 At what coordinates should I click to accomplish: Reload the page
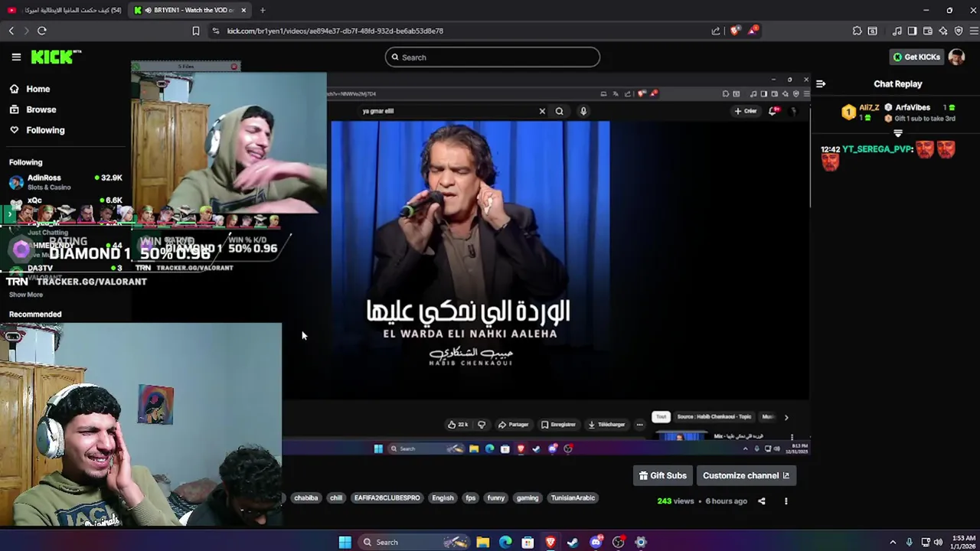click(42, 31)
